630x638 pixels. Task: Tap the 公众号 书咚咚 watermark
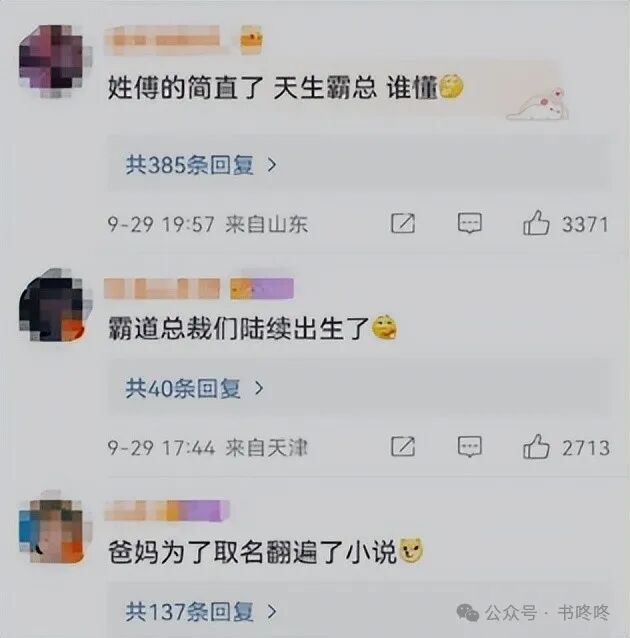point(533,612)
